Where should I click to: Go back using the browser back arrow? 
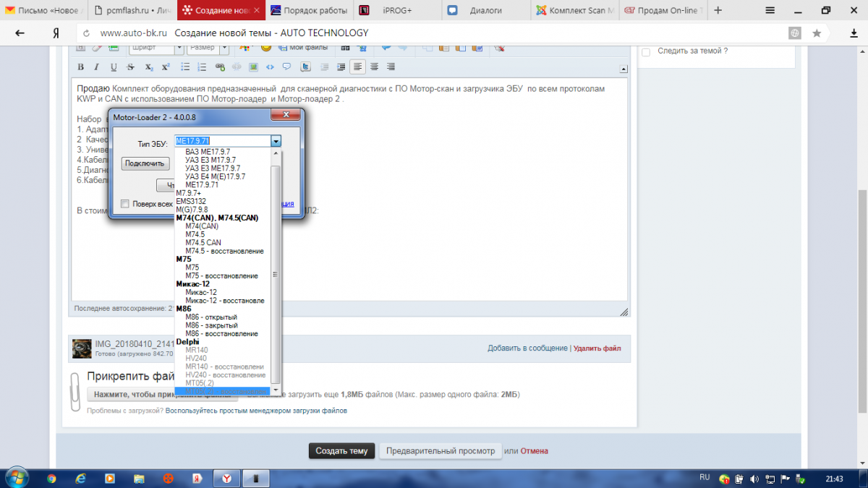20,33
